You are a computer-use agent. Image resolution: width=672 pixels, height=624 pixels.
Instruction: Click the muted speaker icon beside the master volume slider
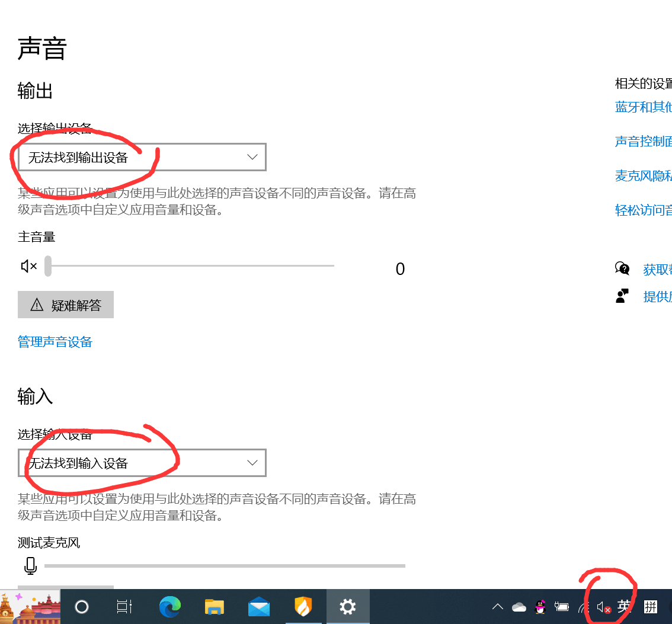coord(28,266)
